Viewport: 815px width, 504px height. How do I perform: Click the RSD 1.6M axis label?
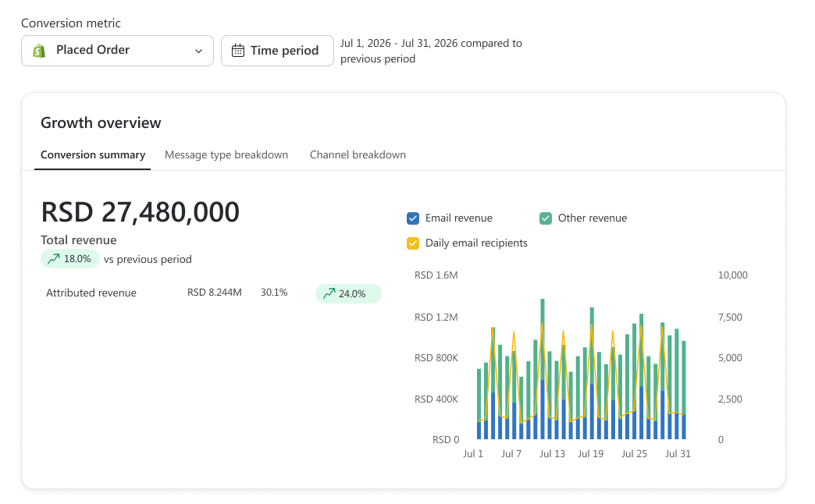point(436,275)
